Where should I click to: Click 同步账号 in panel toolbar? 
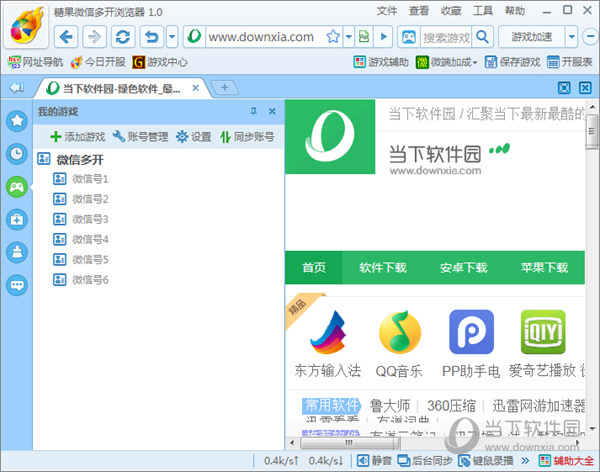pyautogui.click(x=247, y=136)
